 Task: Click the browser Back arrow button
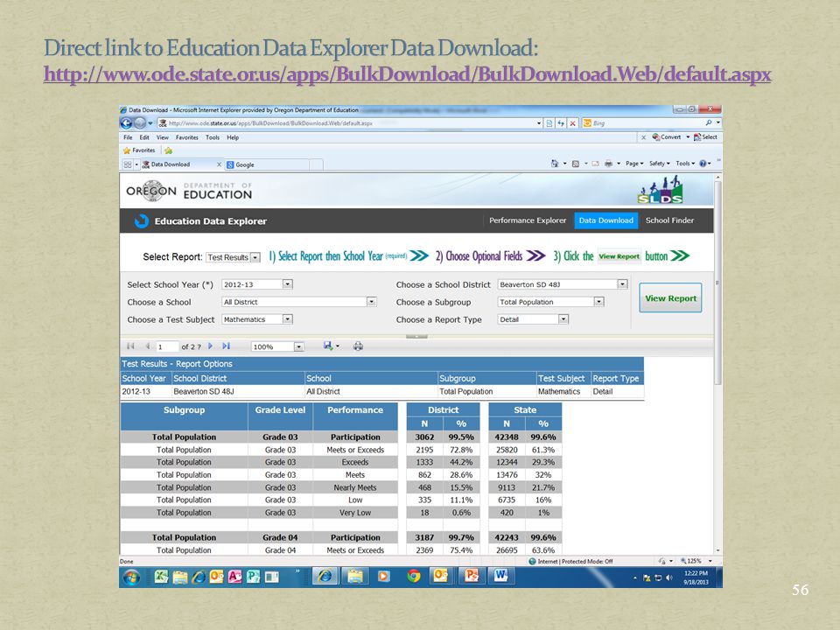pyautogui.click(x=126, y=123)
